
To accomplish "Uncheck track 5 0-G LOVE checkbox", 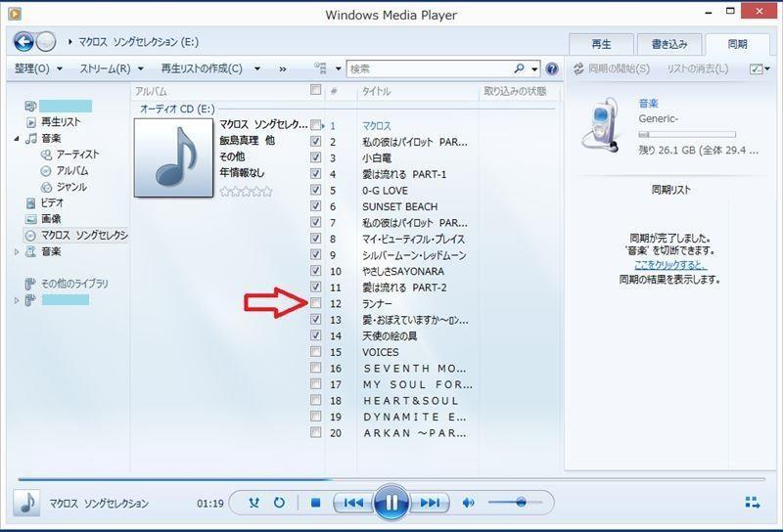I will [x=315, y=190].
